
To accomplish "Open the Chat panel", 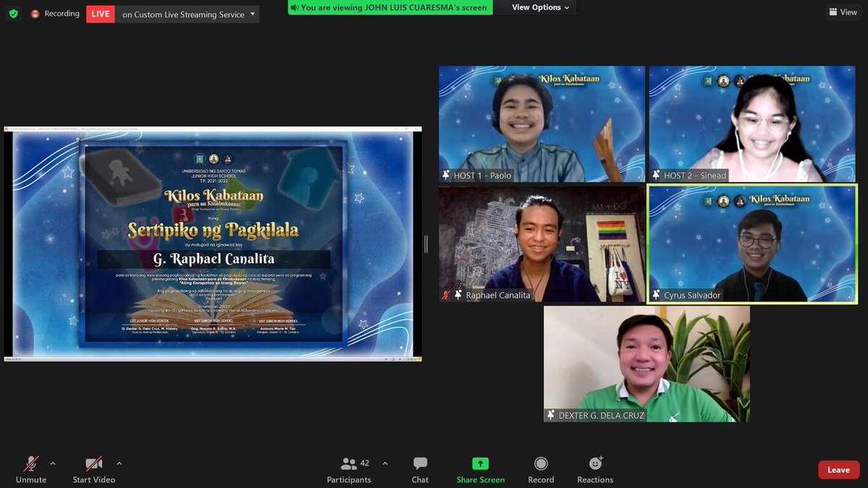I will click(x=420, y=470).
